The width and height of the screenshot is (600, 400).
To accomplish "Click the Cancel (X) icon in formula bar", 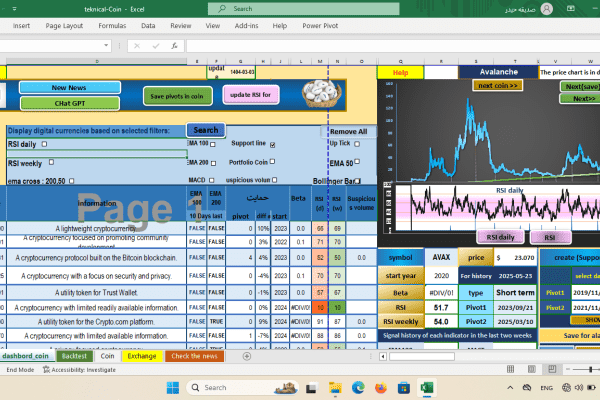I will [137, 46].
